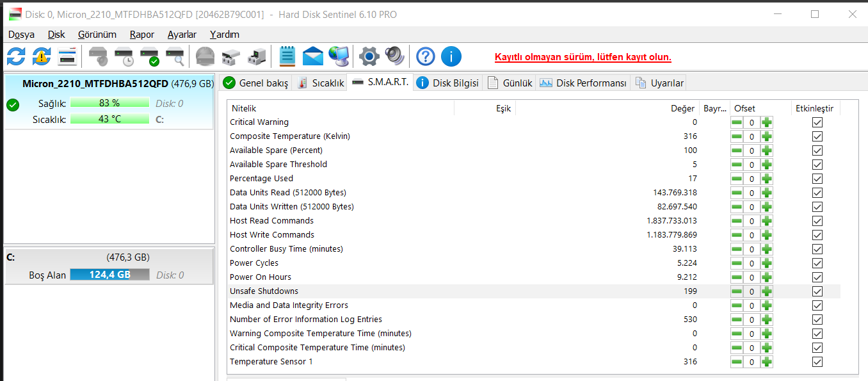The height and width of the screenshot is (381, 868).
Task: Sort by the Değer column header
Action: pyautogui.click(x=607, y=109)
